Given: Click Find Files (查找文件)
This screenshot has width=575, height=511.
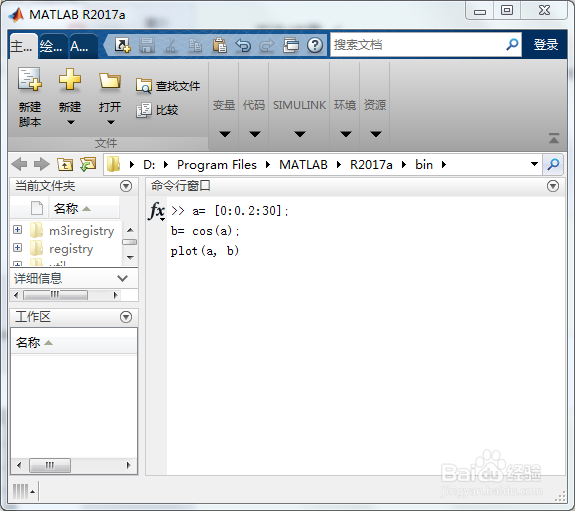Looking at the screenshot, I should point(168,86).
